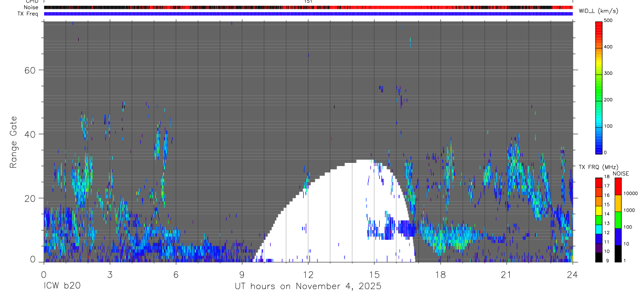The width and height of the screenshot is (644, 297).
Task: Click the '151' CPID value
Action: pos(308,2)
